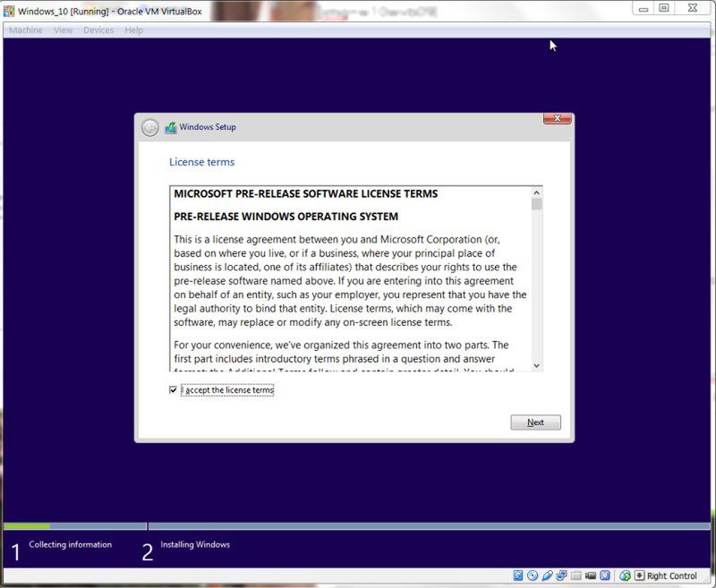
Task: Click the License terms heading
Action: (x=202, y=162)
